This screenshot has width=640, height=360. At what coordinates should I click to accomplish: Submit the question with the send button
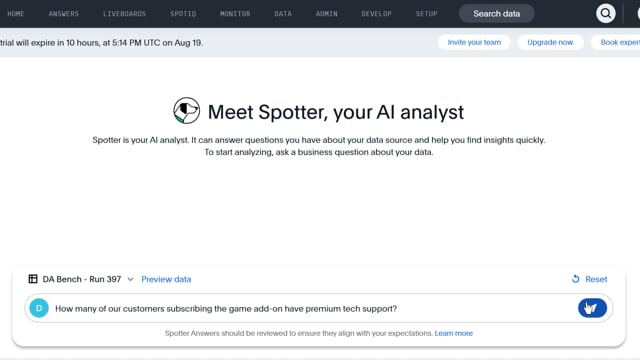592,308
